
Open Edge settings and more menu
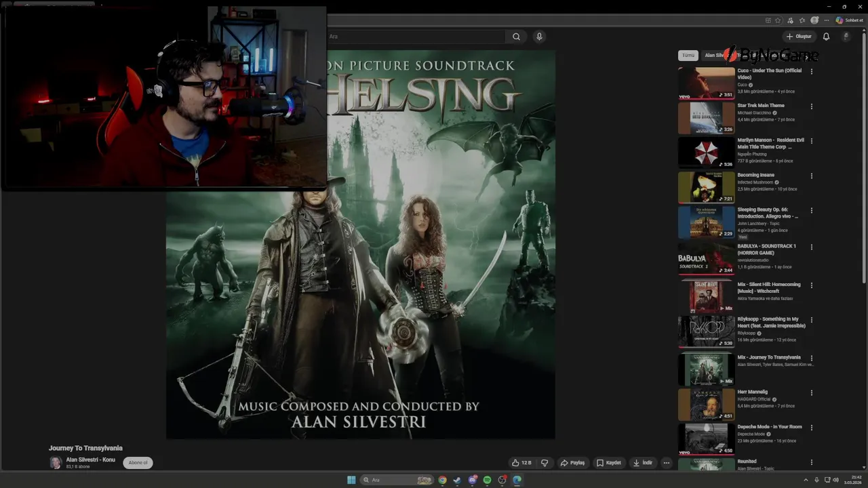827,20
